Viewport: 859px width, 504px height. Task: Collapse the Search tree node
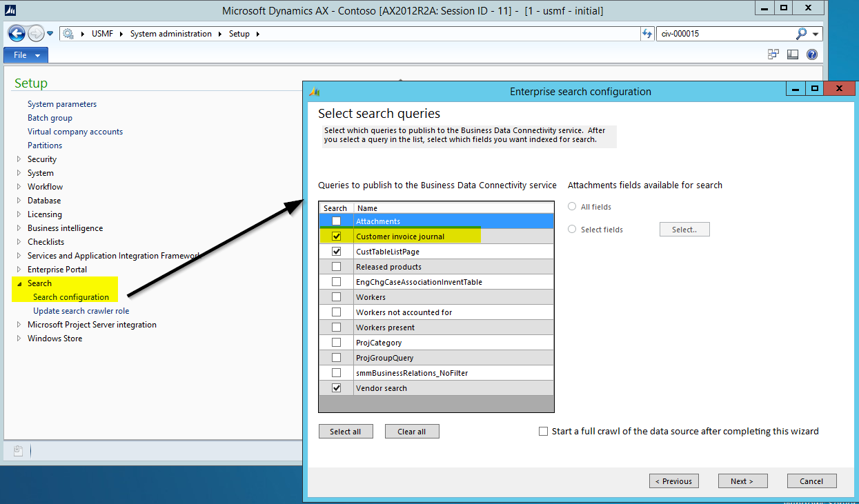point(19,283)
